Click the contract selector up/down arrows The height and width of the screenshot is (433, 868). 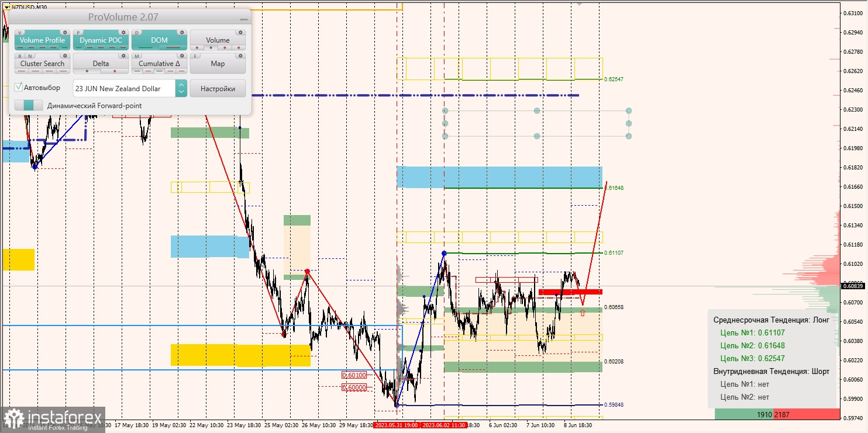click(181, 88)
